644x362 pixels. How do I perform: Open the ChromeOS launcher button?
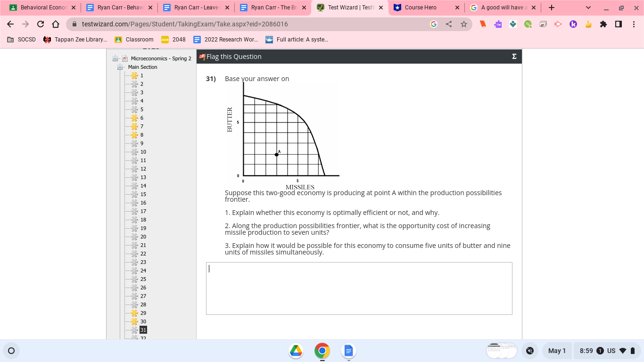[x=11, y=351]
